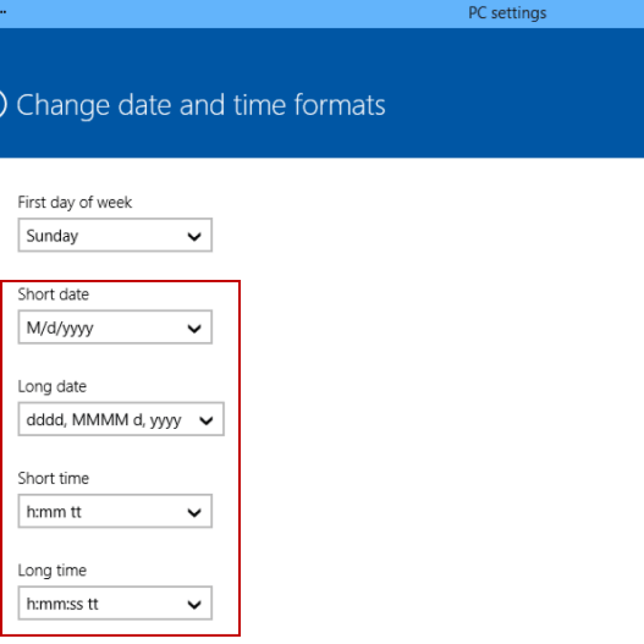Click the Long time label
Screen dimensions: 644x644
(52, 570)
